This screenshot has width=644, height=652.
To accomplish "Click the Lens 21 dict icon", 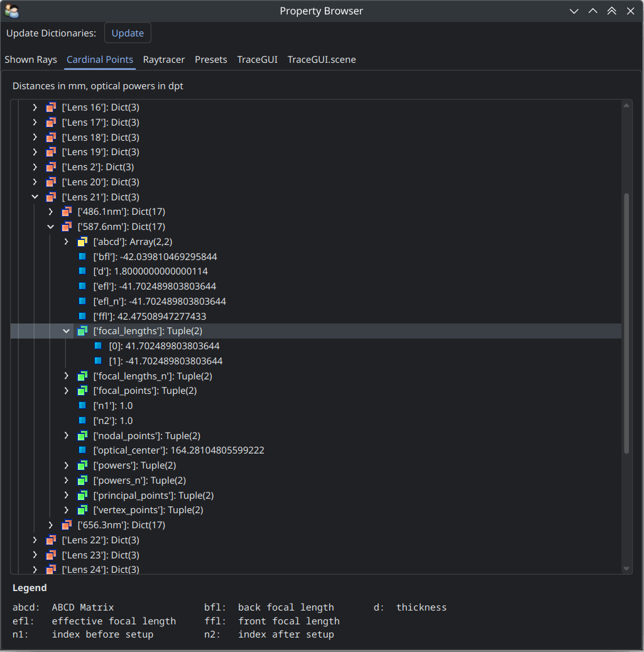I will click(x=51, y=197).
